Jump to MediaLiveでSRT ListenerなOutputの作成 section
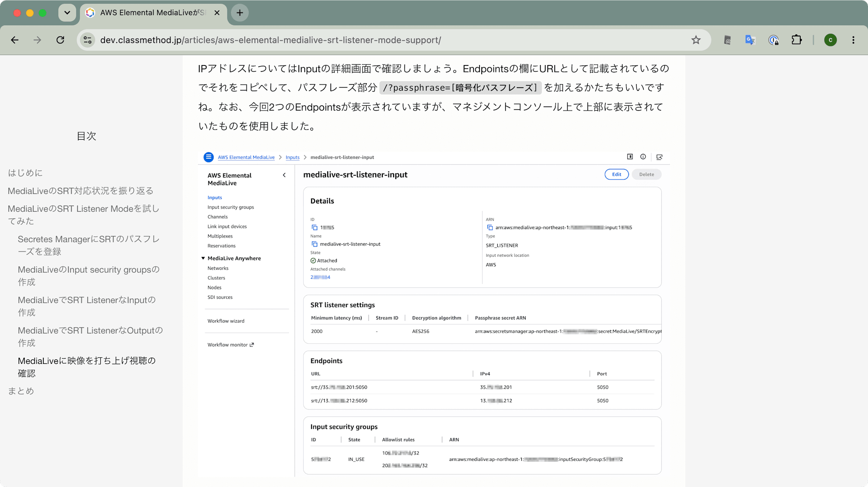The height and width of the screenshot is (487, 868). point(90,337)
